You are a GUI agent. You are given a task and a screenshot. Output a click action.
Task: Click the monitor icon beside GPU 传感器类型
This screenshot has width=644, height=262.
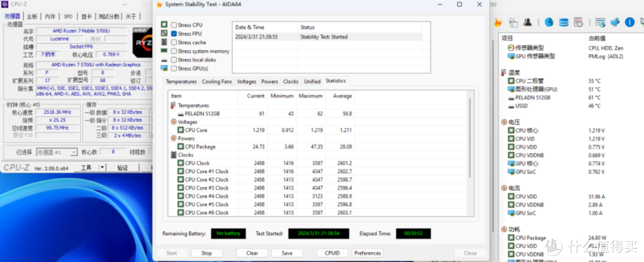tap(511, 56)
